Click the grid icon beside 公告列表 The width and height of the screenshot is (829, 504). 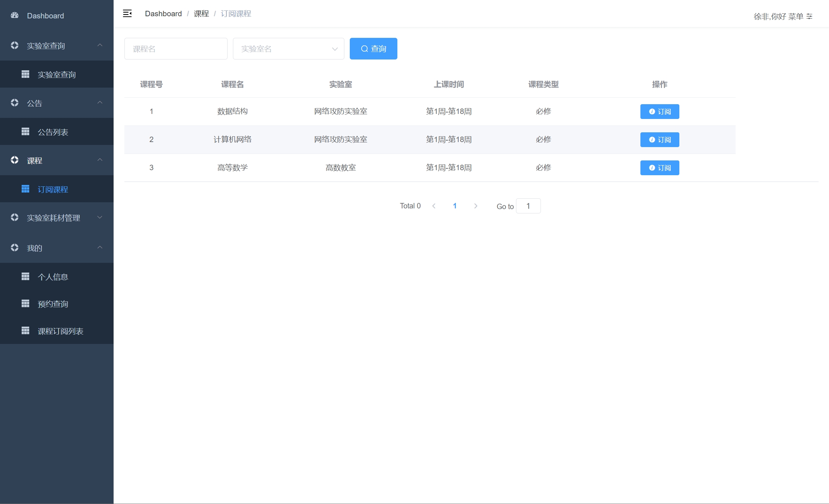[25, 132]
